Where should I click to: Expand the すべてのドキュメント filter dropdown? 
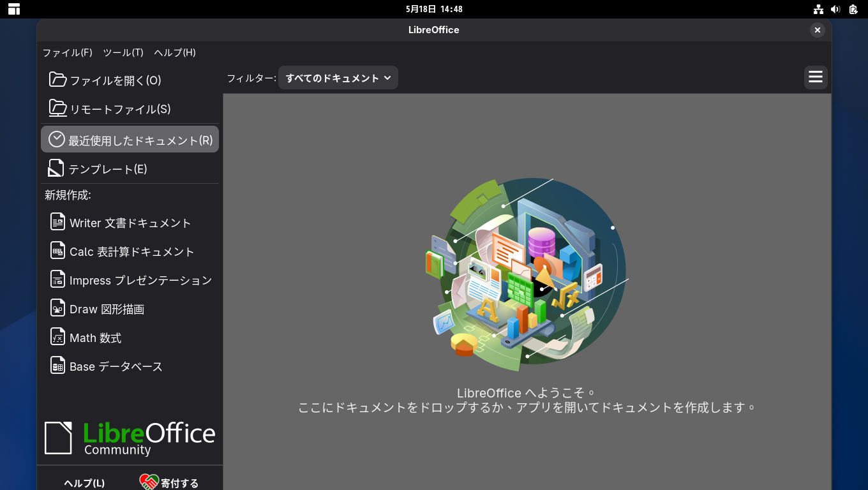point(338,78)
